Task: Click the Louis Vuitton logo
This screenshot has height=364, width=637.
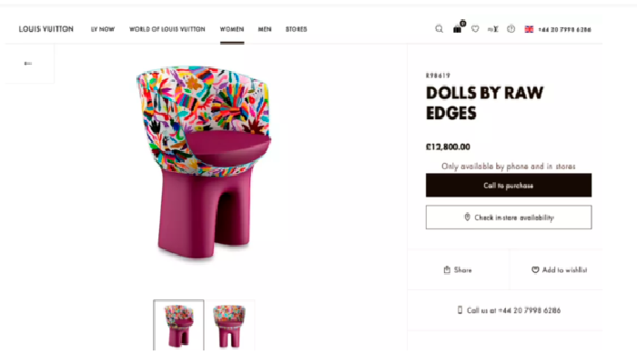Action: [46, 29]
